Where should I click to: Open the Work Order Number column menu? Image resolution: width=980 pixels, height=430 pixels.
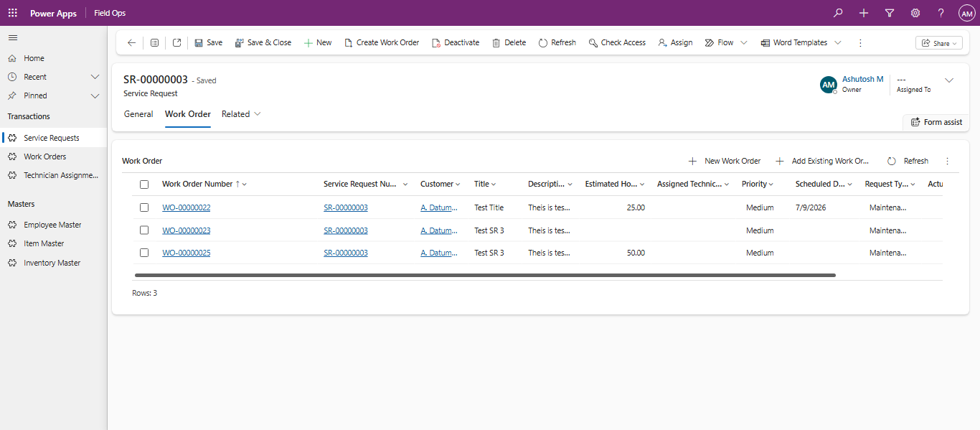[x=204, y=184]
